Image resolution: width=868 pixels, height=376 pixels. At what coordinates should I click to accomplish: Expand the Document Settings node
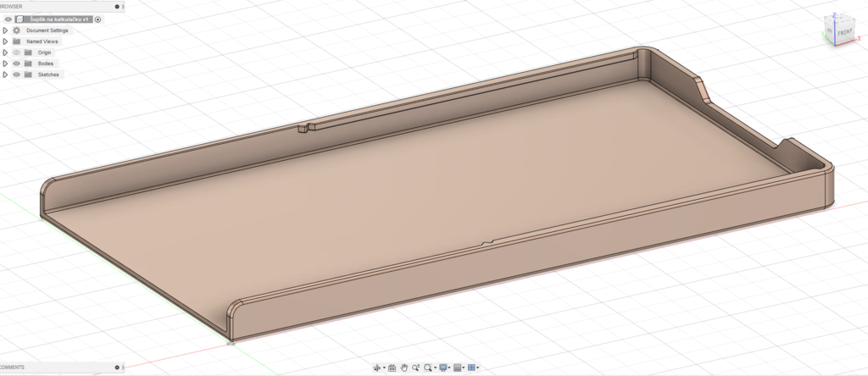click(x=5, y=30)
